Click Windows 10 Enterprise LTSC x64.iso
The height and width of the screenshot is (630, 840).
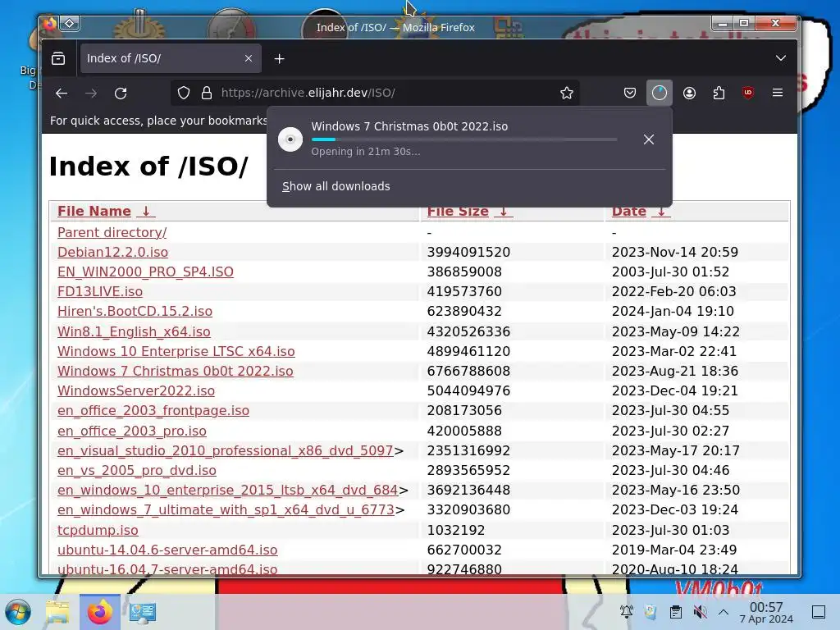click(176, 352)
